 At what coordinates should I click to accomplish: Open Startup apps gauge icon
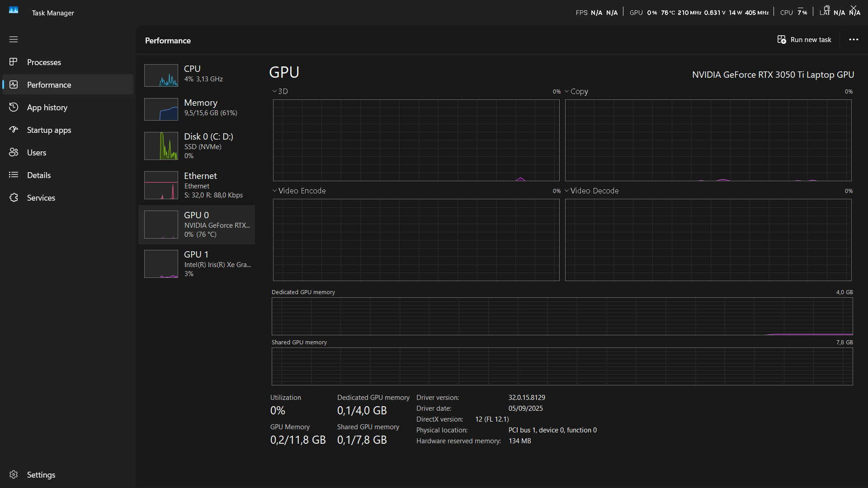(14, 130)
